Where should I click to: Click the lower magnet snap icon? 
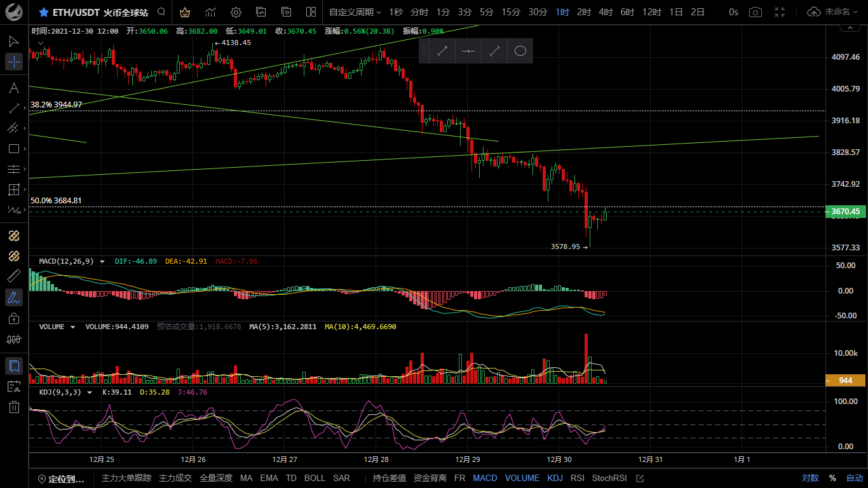(x=14, y=256)
